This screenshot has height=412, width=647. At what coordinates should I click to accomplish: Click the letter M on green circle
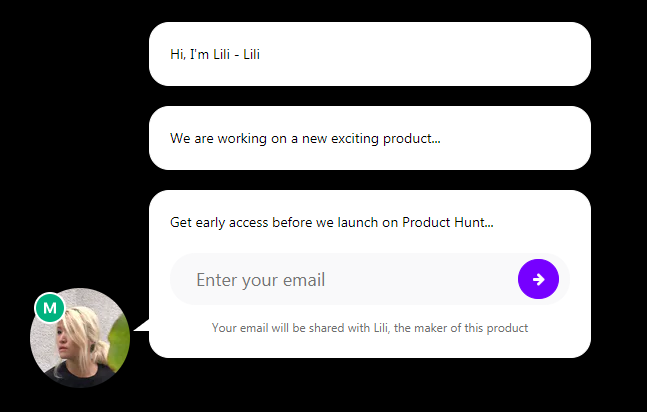pyautogui.click(x=50, y=308)
